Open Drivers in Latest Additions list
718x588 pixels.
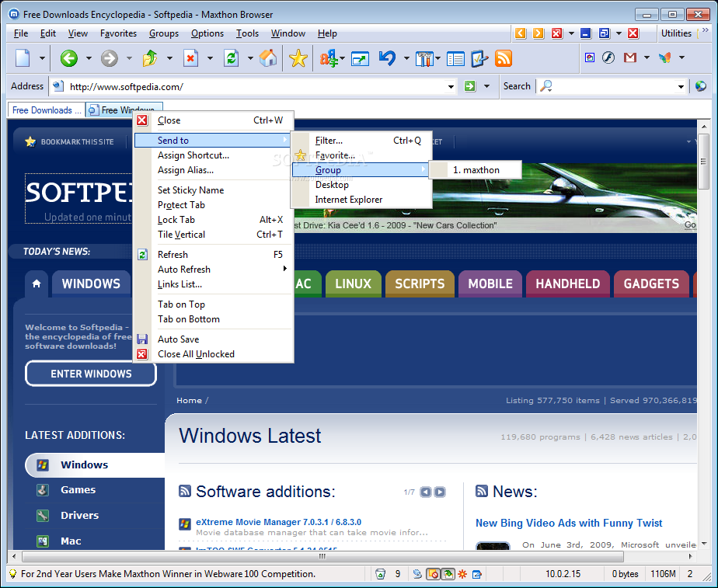pyautogui.click(x=79, y=515)
